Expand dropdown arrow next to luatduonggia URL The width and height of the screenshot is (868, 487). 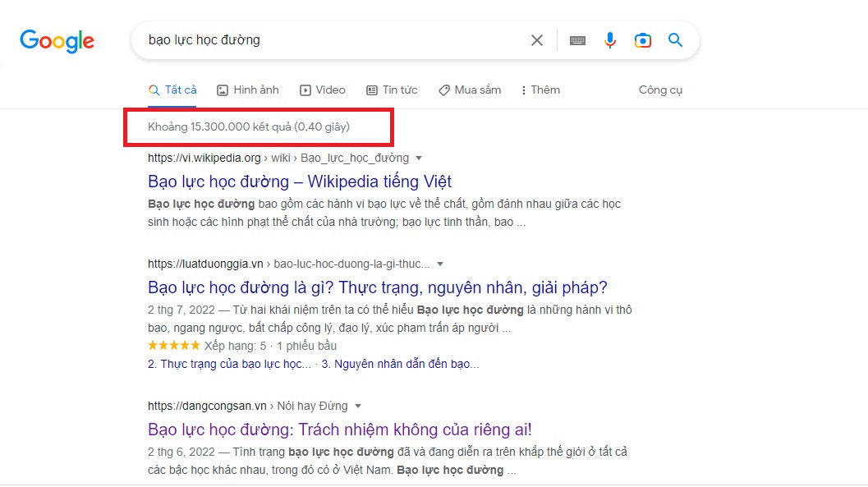pos(440,264)
